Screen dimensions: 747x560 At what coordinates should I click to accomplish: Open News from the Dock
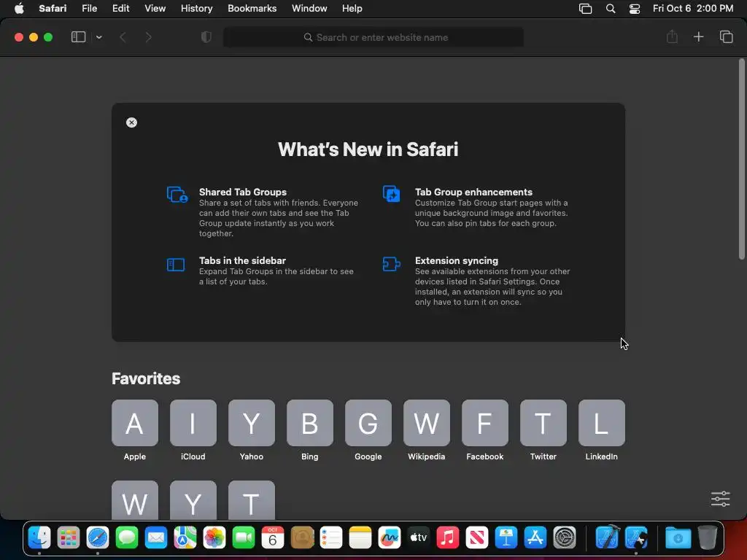click(x=477, y=538)
